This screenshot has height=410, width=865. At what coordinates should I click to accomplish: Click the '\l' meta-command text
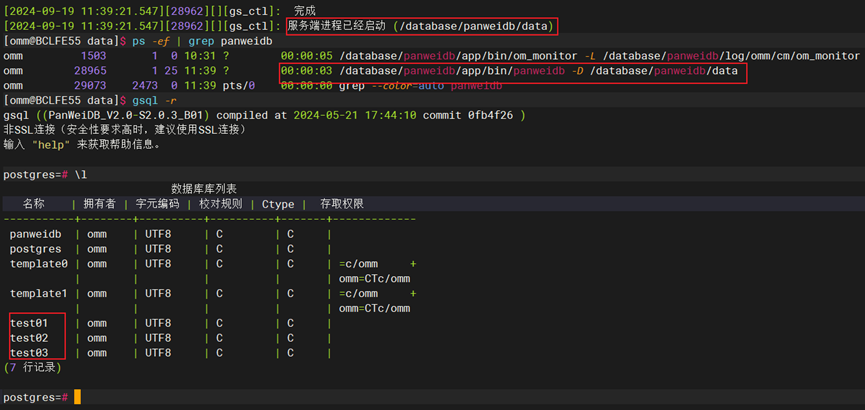[81, 175]
